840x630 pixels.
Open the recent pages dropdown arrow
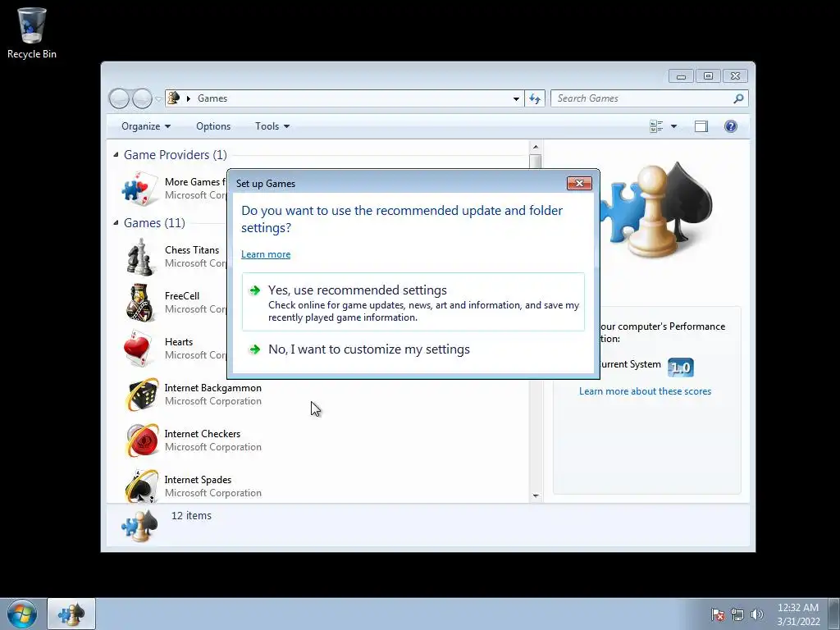(x=158, y=98)
